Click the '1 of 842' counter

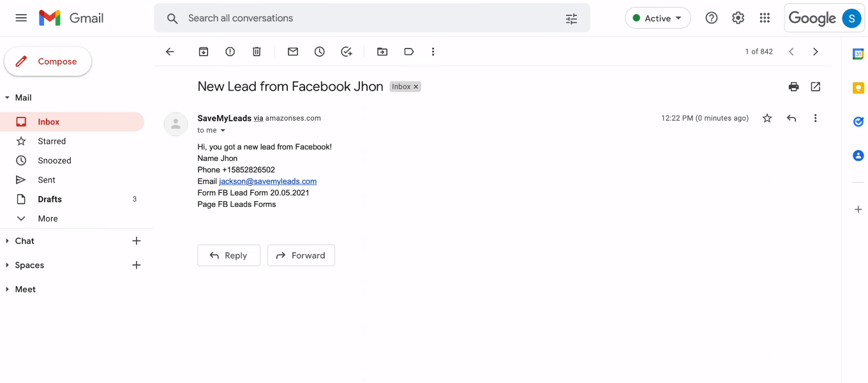click(759, 52)
